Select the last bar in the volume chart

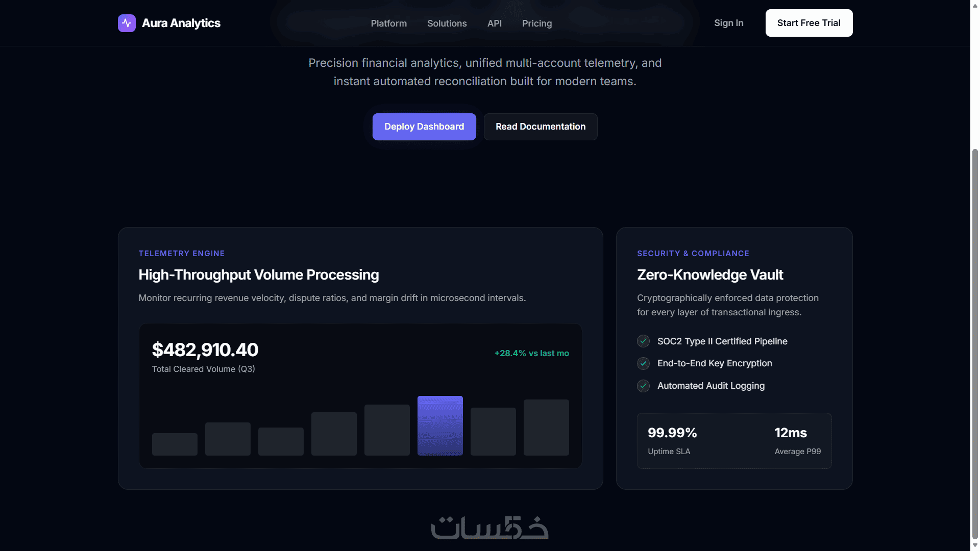pyautogui.click(x=546, y=428)
